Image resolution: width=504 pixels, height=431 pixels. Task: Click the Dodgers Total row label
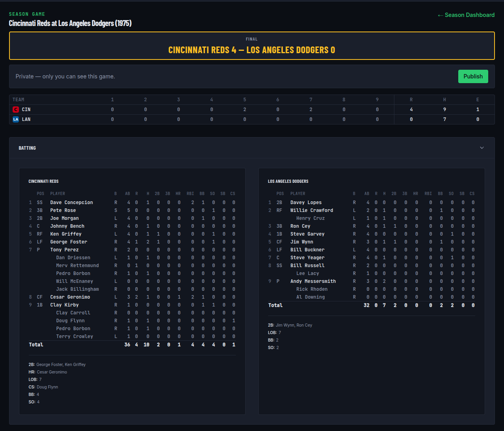pos(275,305)
